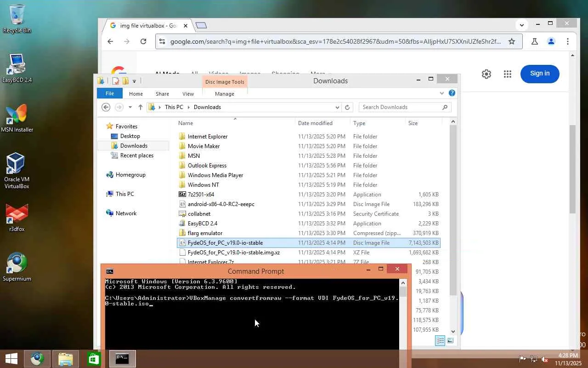Switch Explorer to large icons view

pyautogui.click(x=450, y=340)
